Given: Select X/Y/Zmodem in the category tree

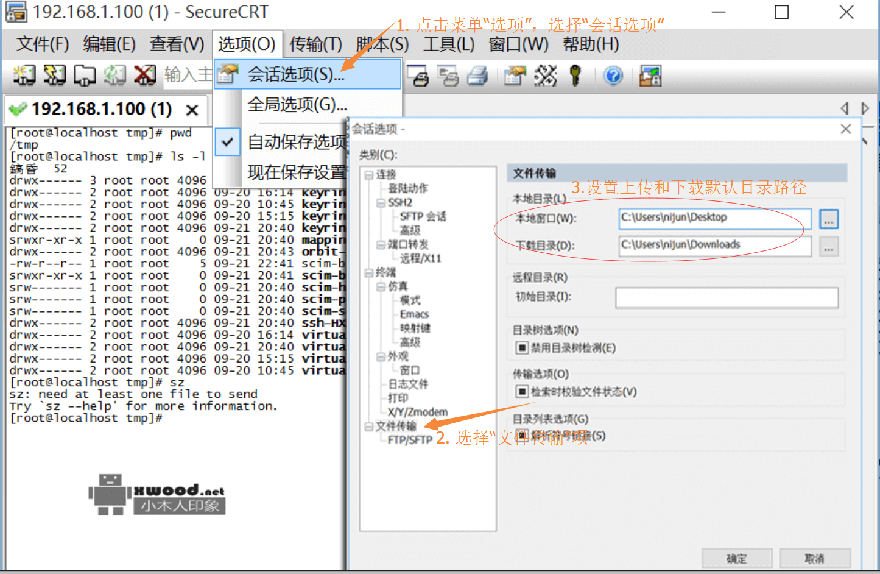Looking at the screenshot, I should point(418,412).
